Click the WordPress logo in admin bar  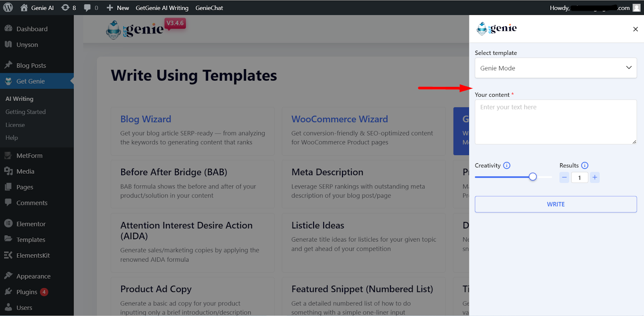8,8
